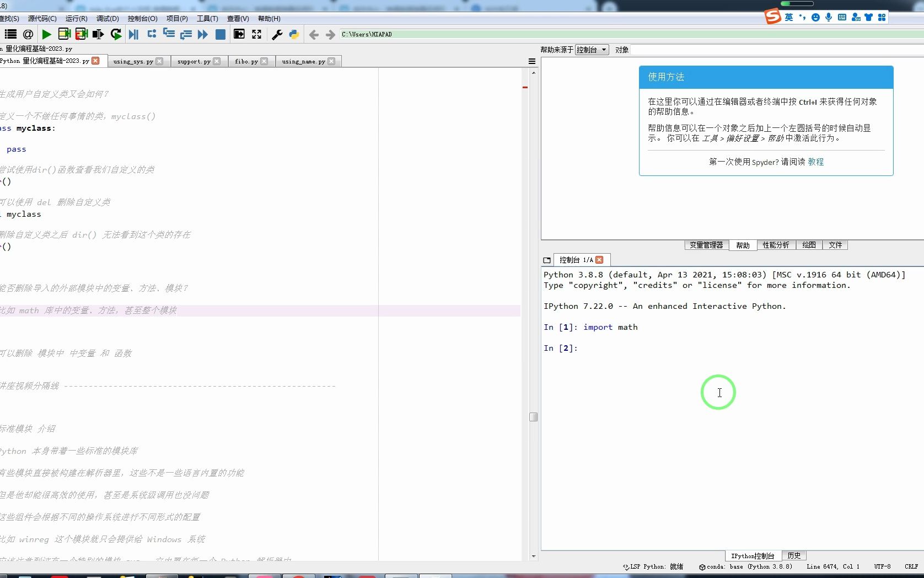Switch to the fibo.py tab
Image resolution: width=924 pixels, height=578 pixels.
pyautogui.click(x=246, y=61)
